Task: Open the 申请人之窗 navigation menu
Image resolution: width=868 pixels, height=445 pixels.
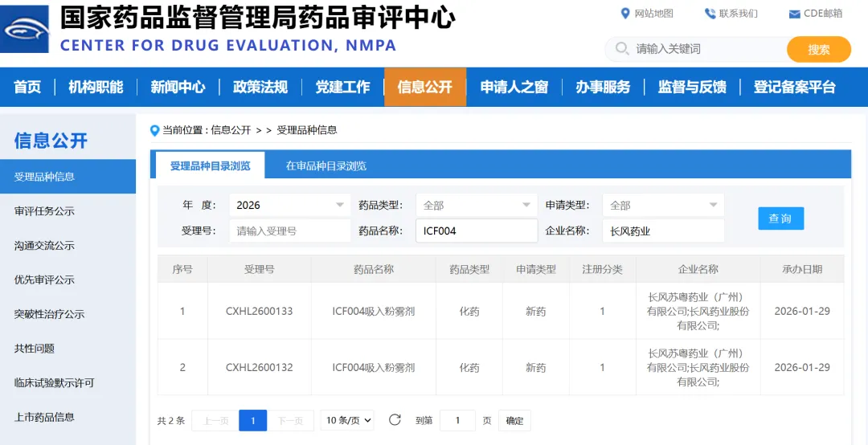Action: (514, 87)
